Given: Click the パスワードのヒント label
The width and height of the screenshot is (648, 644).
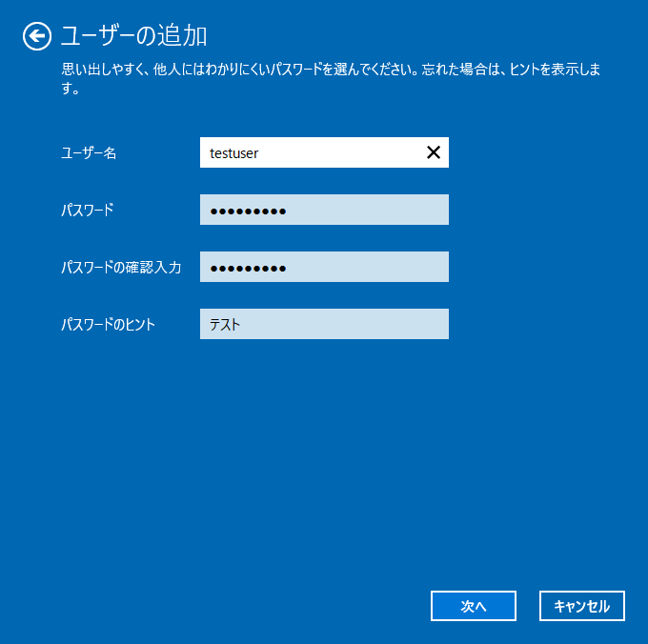Looking at the screenshot, I should coord(108,324).
